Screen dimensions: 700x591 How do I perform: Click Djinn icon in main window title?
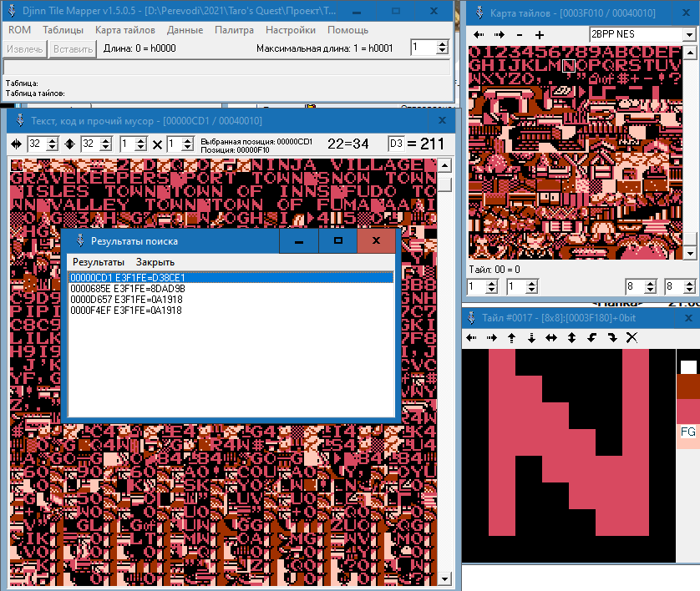tap(12, 11)
